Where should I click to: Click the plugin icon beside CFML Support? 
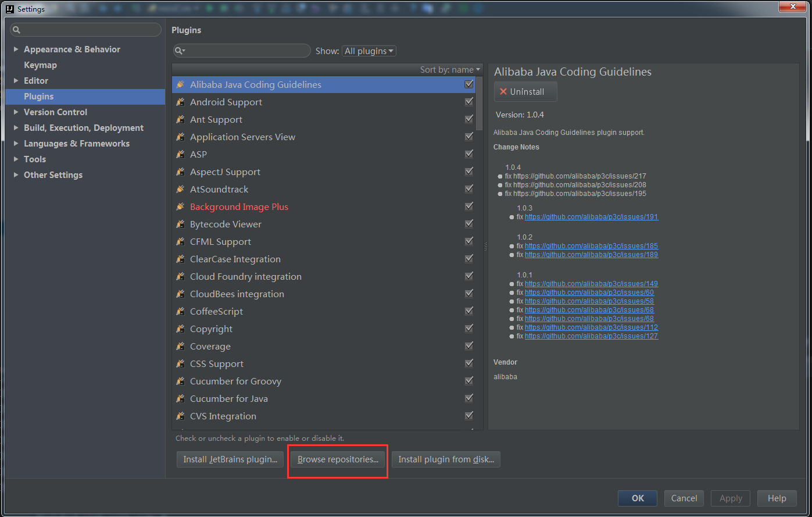[180, 241]
